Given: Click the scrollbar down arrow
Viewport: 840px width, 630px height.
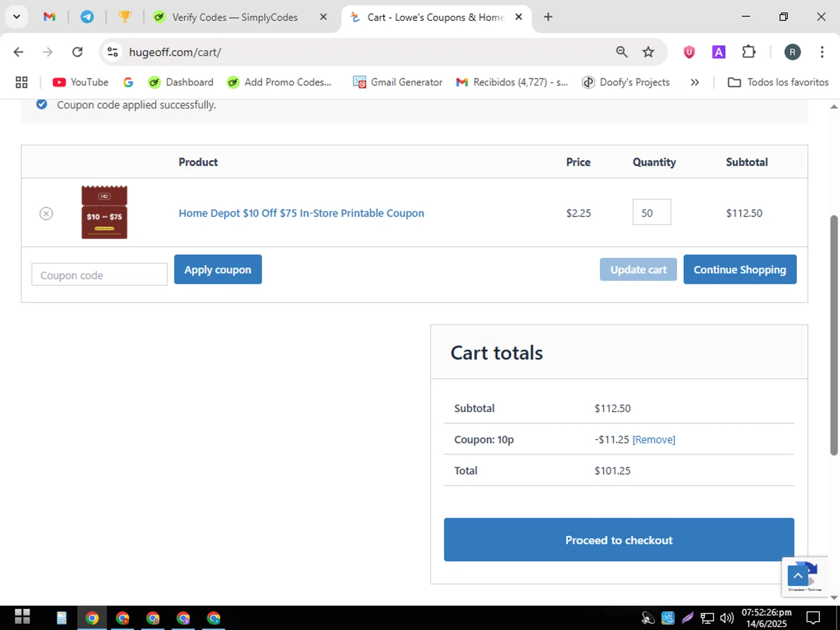Looking at the screenshot, I should tap(834, 598).
